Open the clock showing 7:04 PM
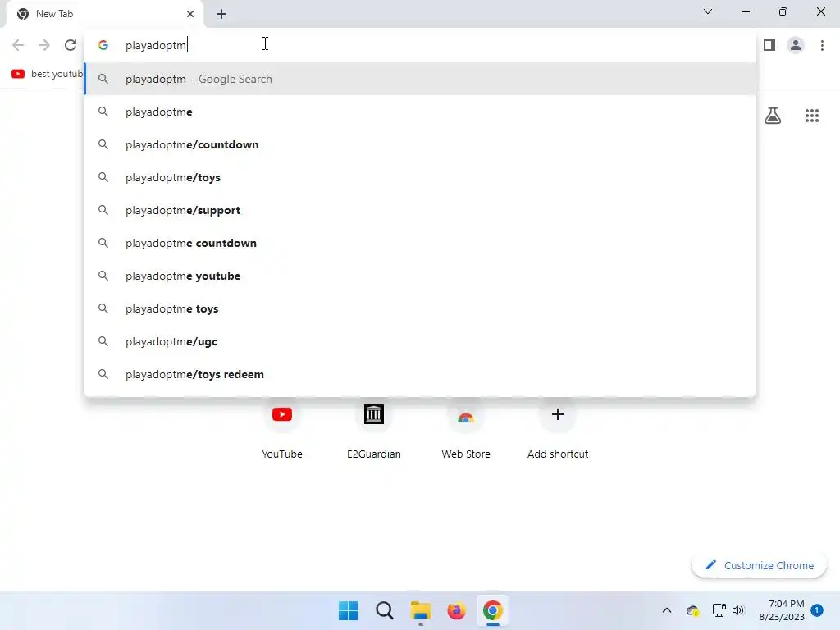Image resolution: width=840 pixels, height=630 pixels. [x=782, y=610]
